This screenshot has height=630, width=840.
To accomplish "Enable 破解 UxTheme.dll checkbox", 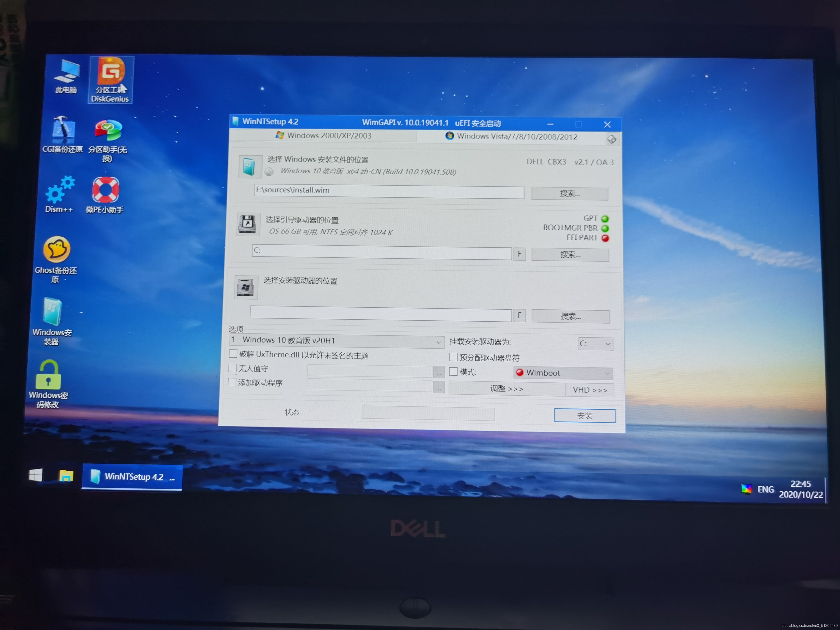I will tap(233, 354).
